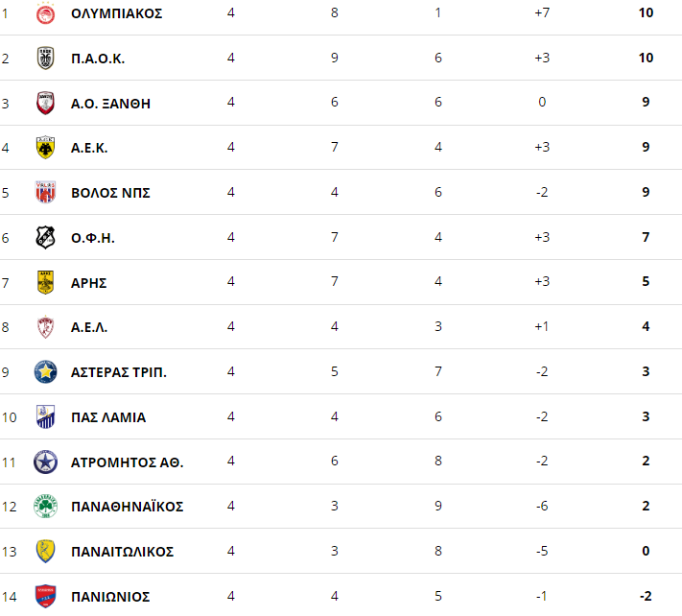Image resolution: width=682 pixels, height=616 pixels.
Task: Click the Asteras Tripolis star logo
Action: pos(45,372)
